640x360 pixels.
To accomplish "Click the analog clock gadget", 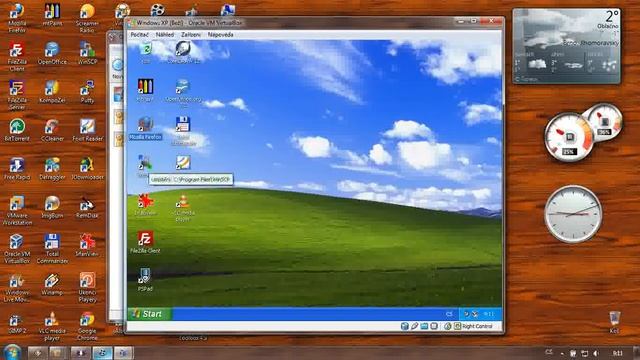I will click(573, 214).
